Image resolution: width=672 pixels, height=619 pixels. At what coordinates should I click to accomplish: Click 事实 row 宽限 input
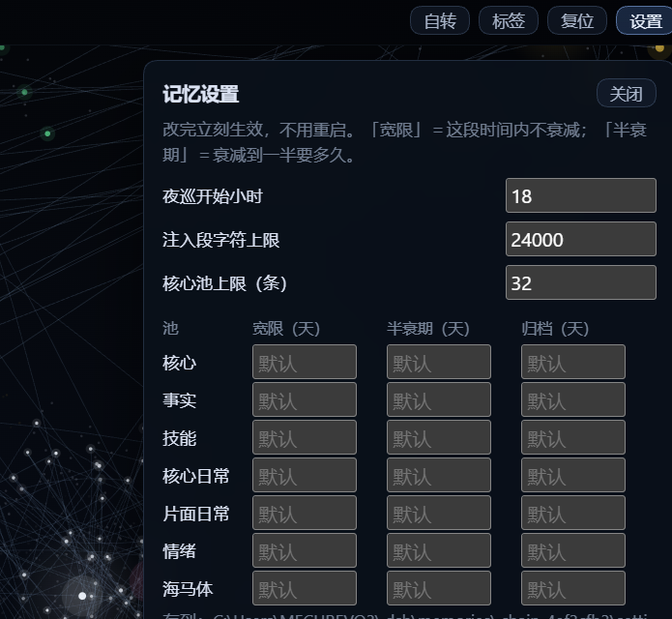point(305,399)
